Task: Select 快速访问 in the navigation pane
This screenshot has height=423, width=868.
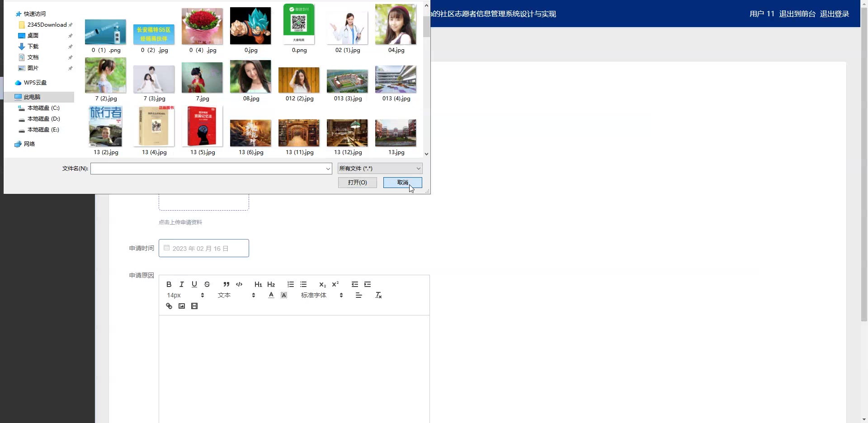Action: pyautogui.click(x=34, y=14)
